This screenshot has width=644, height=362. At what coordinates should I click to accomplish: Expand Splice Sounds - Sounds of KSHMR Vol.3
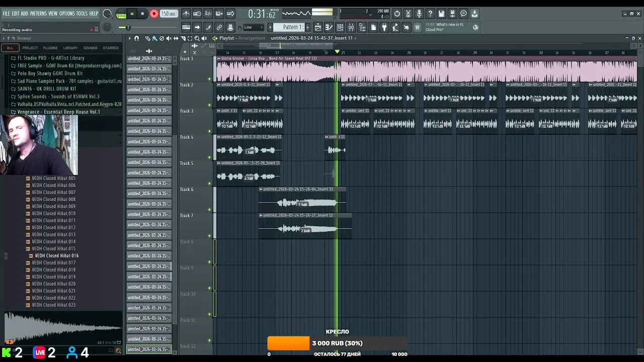click(58, 97)
